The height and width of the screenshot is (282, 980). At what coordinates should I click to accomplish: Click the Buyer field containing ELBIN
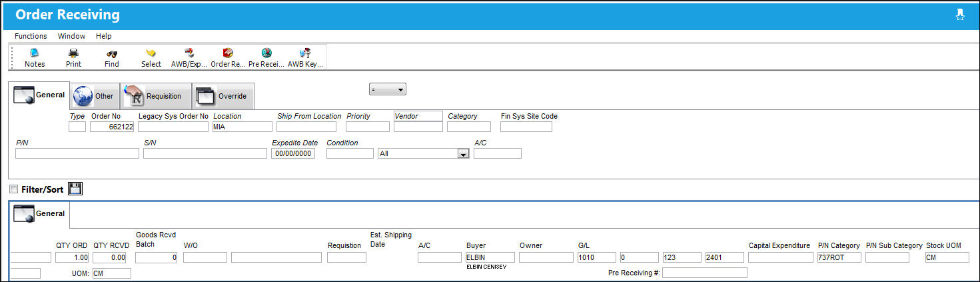pyautogui.click(x=490, y=257)
